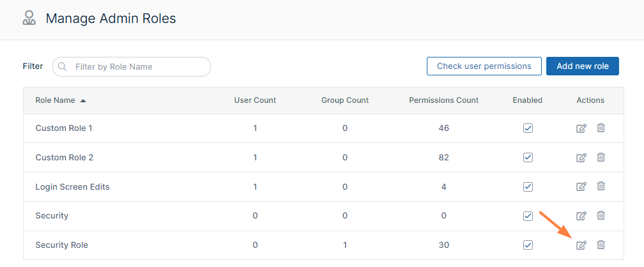Uncheck Enabled for Custom Role 2
644x267 pixels.
click(x=528, y=157)
